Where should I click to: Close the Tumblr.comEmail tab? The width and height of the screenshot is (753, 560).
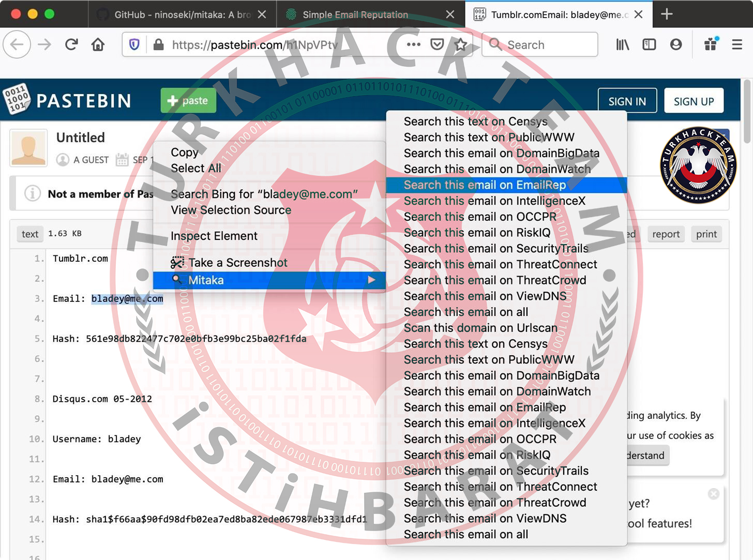click(x=639, y=14)
